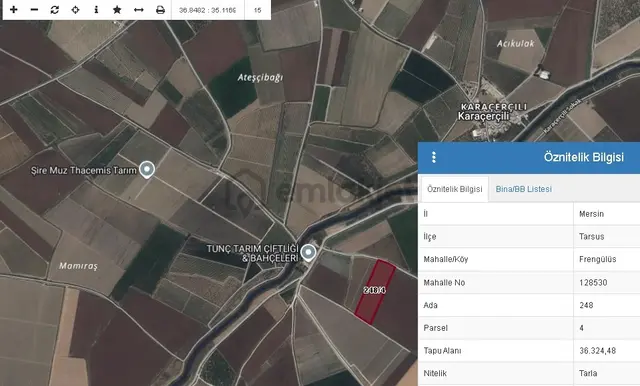Viewport: 640px width, 386px height.
Task: Click Tunç Tarım Çiftliği map pin
Action: (308, 253)
